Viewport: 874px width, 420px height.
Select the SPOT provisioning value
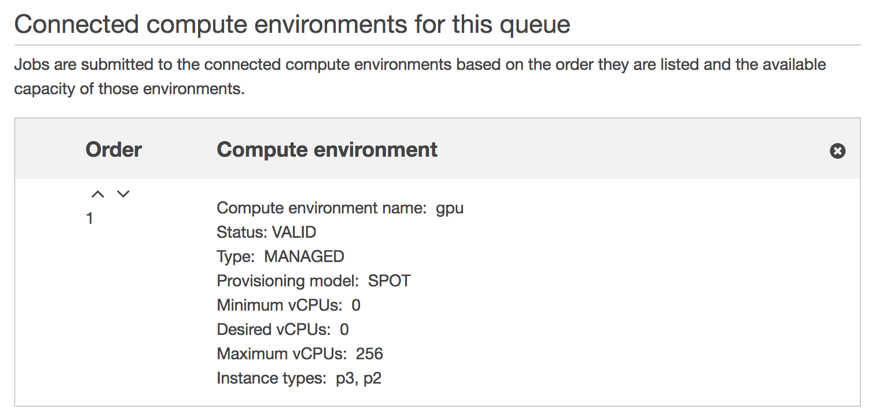tap(389, 281)
